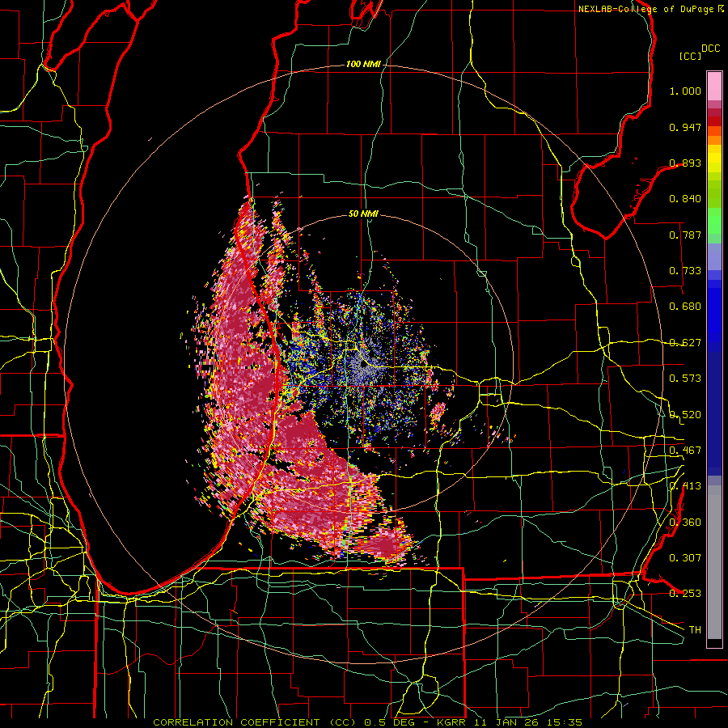Pick the light pink segment of color bar

(714, 87)
